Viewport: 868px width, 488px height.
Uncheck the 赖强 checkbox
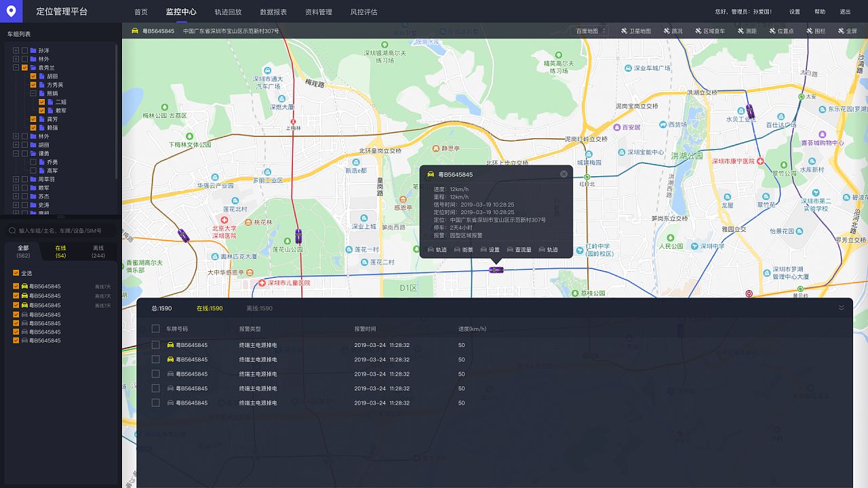pos(33,127)
